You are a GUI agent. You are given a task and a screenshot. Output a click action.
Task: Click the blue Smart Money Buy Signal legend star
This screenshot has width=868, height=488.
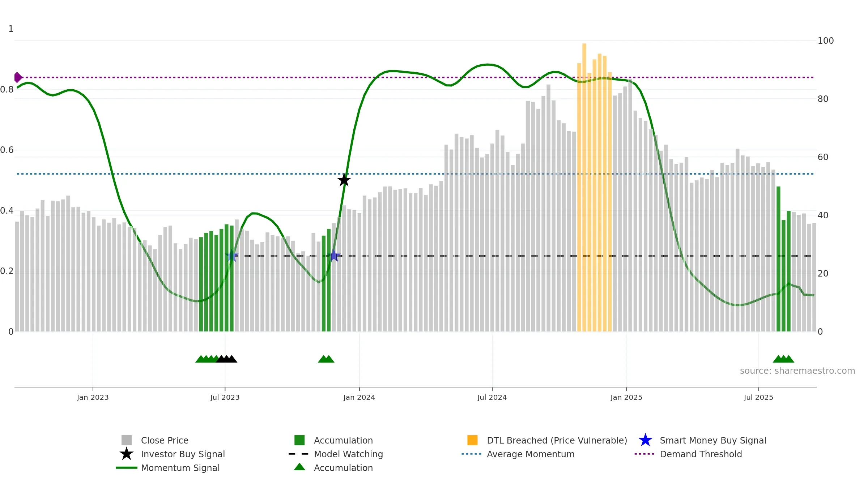pos(645,440)
